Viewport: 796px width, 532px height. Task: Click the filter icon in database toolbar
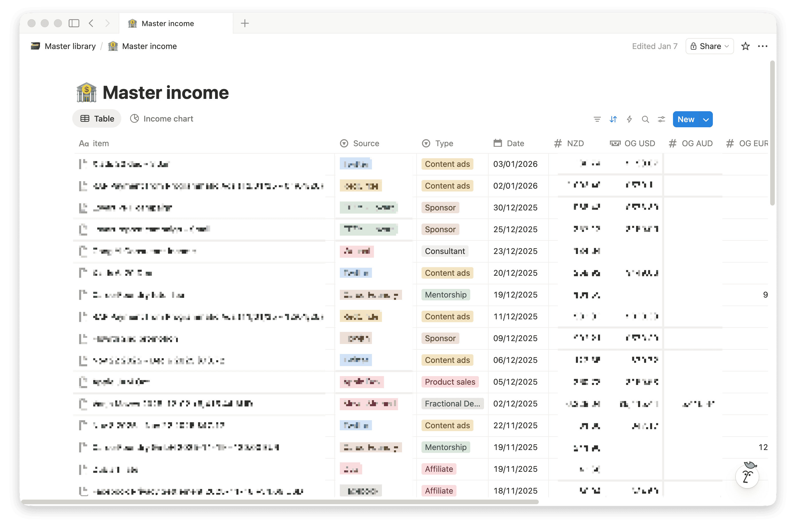[597, 120]
